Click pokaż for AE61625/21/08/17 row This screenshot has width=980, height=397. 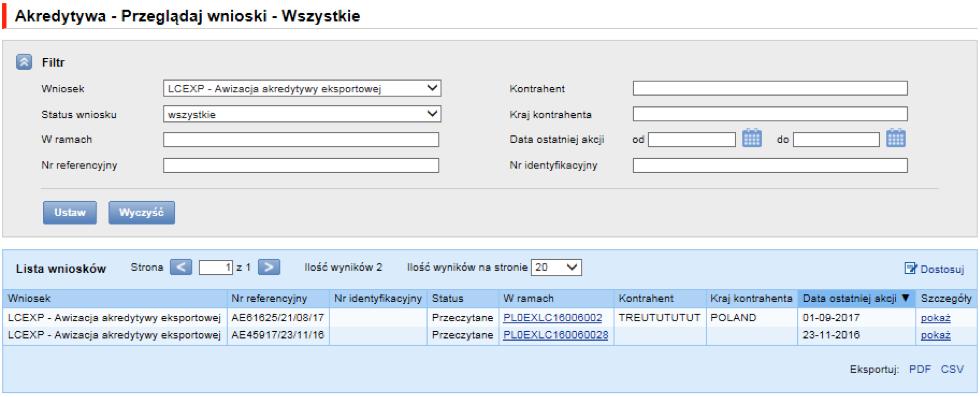tap(936, 318)
